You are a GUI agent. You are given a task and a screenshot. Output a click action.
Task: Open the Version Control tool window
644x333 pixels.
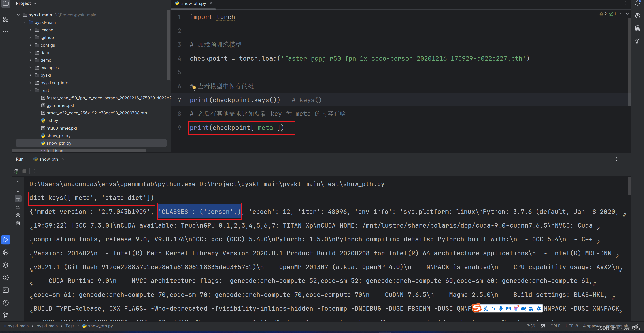point(6,315)
